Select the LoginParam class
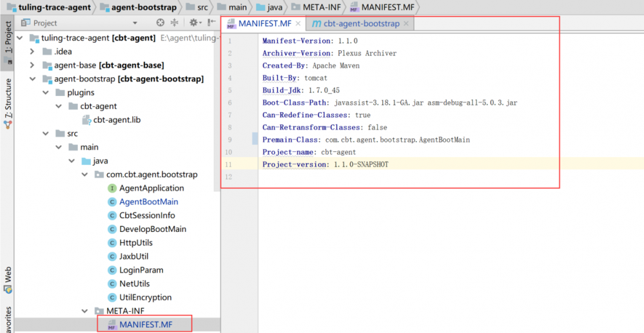Viewport: 644px width, 333px height. pos(141,270)
